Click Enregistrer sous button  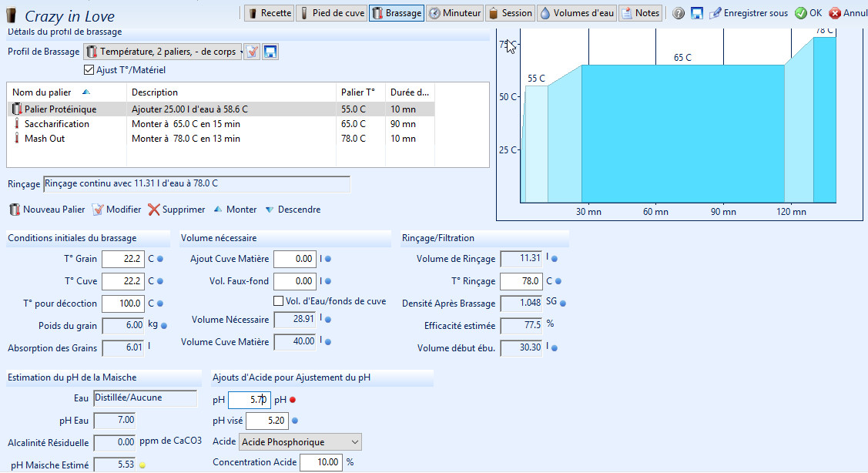click(748, 13)
